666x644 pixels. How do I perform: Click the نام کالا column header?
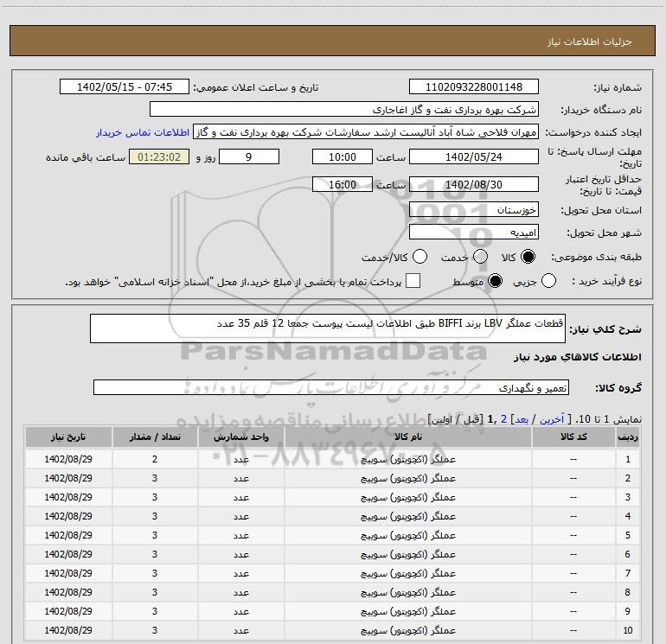(407, 437)
